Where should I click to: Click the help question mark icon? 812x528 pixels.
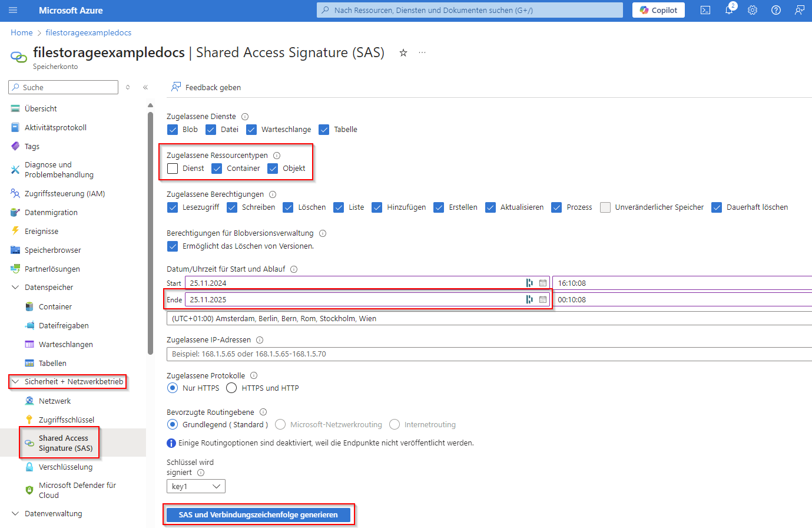[x=776, y=10]
